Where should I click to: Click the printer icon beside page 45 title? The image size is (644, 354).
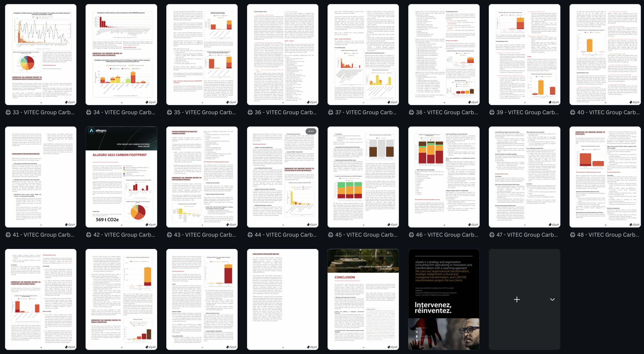[331, 235]
